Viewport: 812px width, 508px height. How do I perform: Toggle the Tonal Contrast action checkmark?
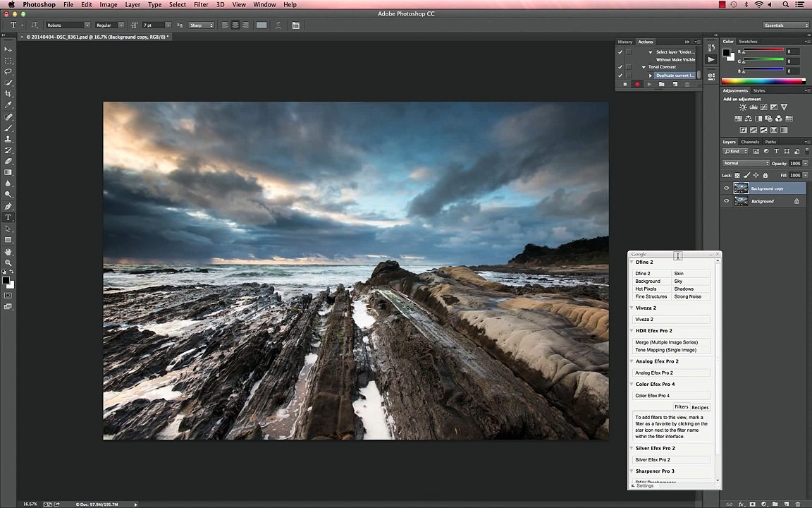620,67
